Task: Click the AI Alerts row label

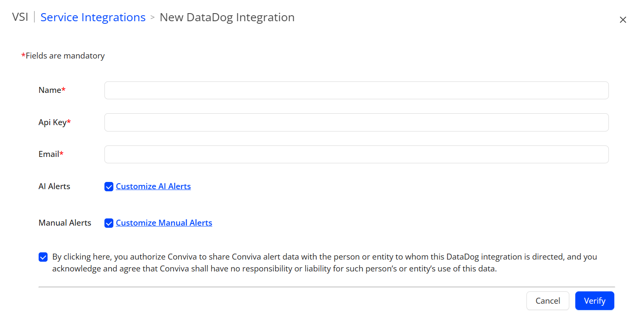Action: [54, 186]
